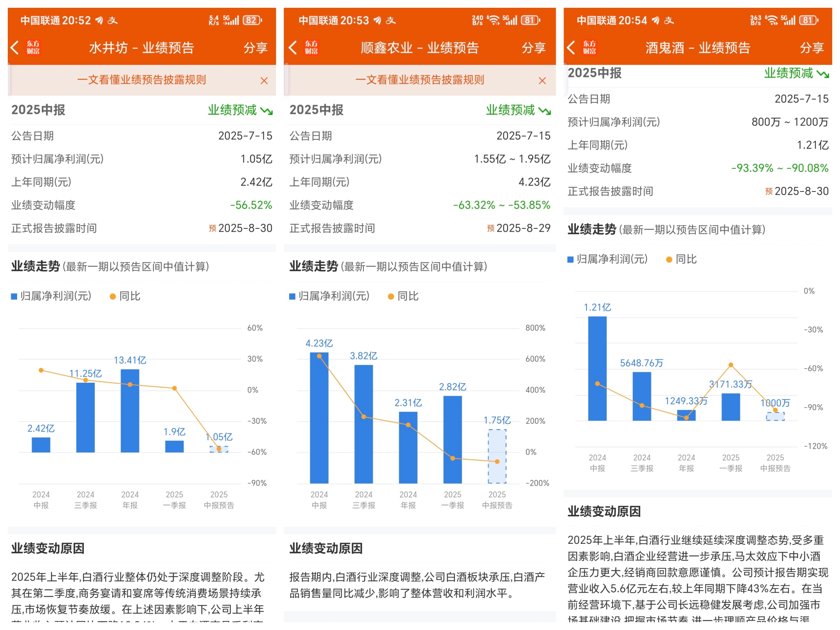Select the 2.42亿 bar in 水井坊 chart

tap(41, 445)
